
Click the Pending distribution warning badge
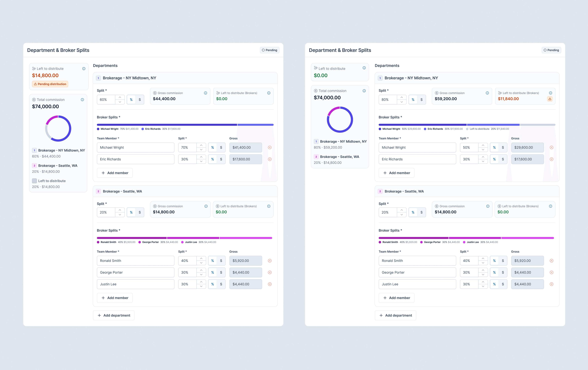pyautogui.click(x=50, y=84)
